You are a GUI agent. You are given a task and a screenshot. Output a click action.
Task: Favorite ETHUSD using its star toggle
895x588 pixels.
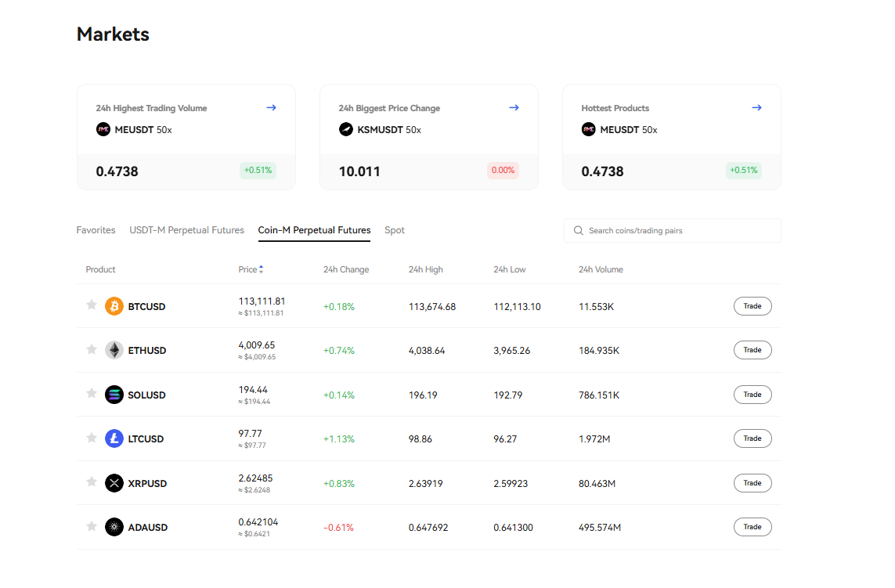pos(91,350)
